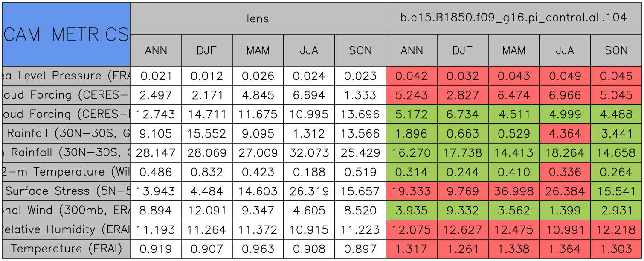
Task: Click the green cell with value 16.270
Action: [x=411, y=152]
